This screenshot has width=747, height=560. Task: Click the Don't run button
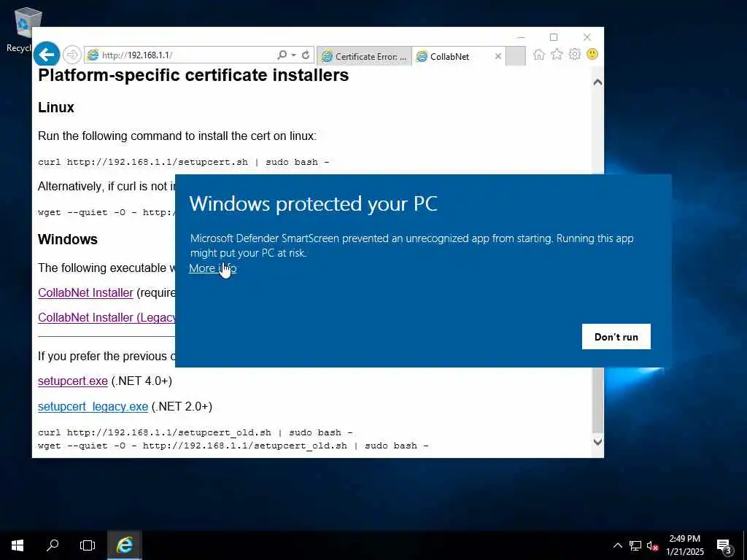point(616,337)
